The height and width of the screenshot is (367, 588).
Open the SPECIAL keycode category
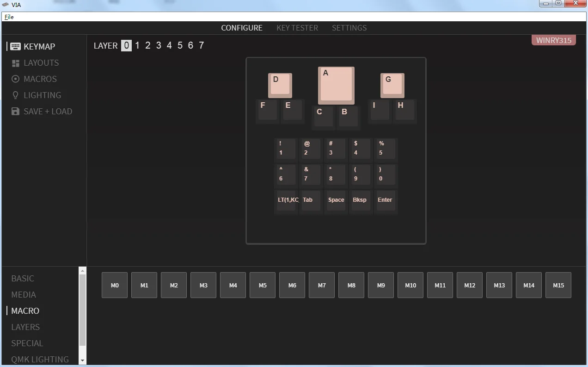click(27, 343)
